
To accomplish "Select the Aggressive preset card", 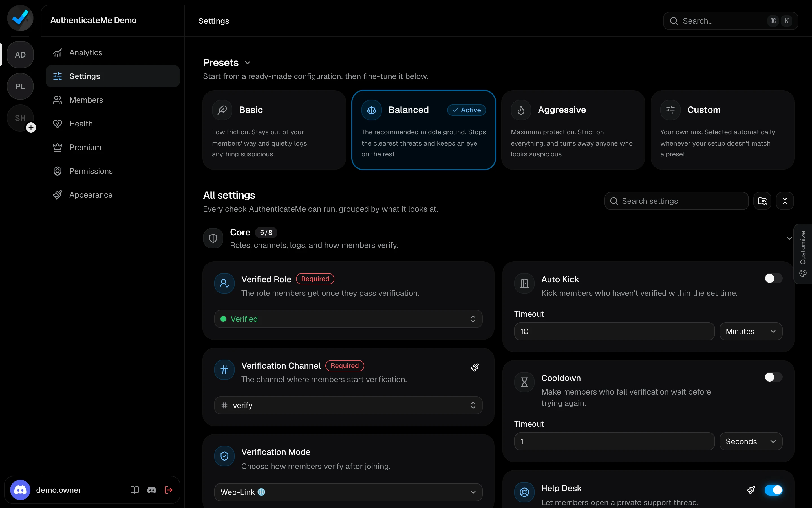I will point(573,130).
